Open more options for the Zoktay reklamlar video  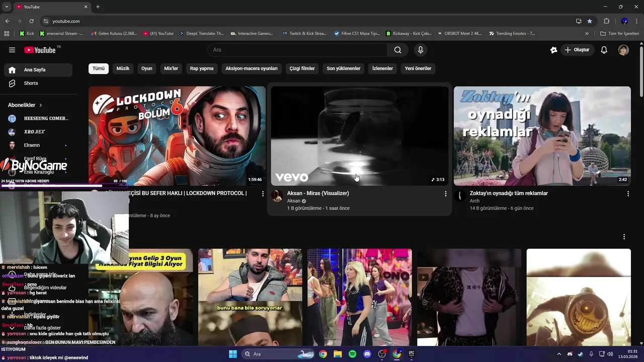click(628, 194)
